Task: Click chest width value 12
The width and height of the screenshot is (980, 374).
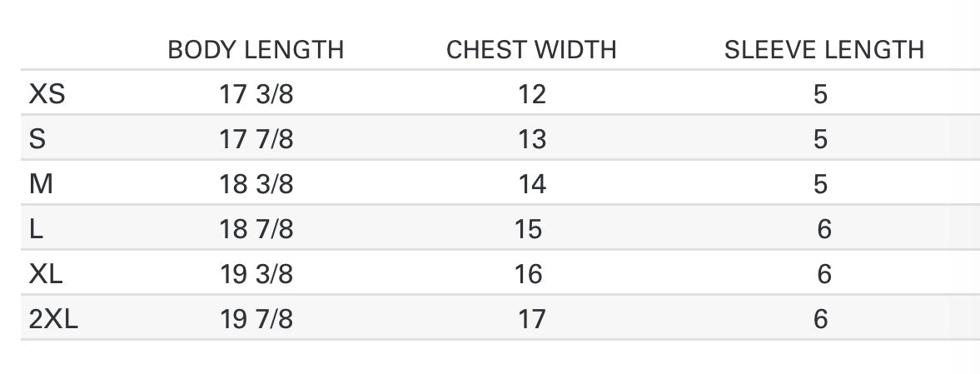Action: [533, 94]
